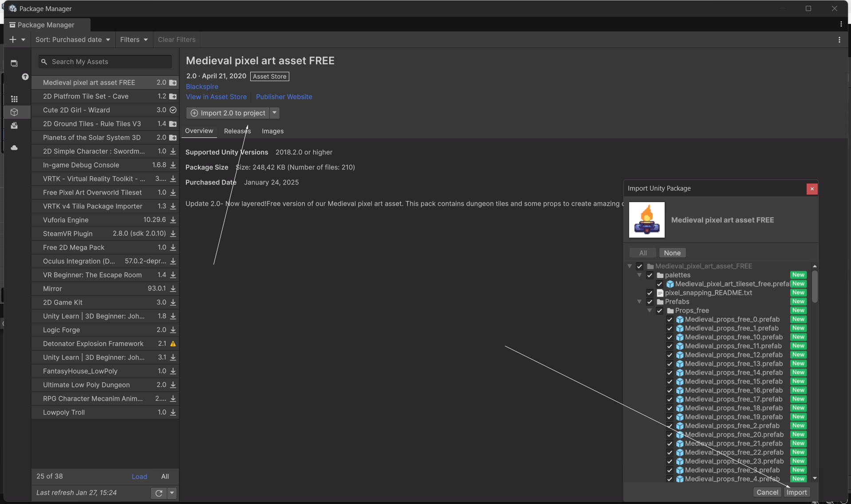The width and height of the screenshot is (851, 504).
Task: Open the Filters dropdown
Action: point(134,39)
